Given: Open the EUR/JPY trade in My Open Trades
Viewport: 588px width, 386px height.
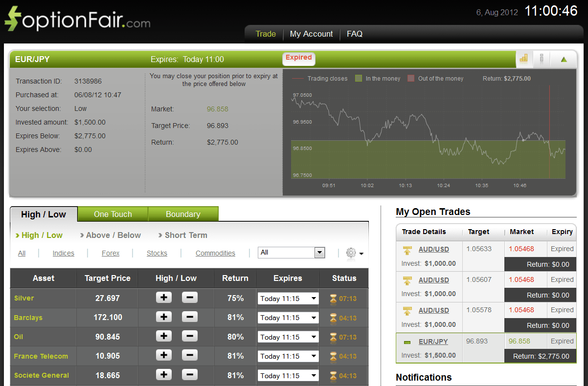Looking at the screenshot, I should pos(433,342).
